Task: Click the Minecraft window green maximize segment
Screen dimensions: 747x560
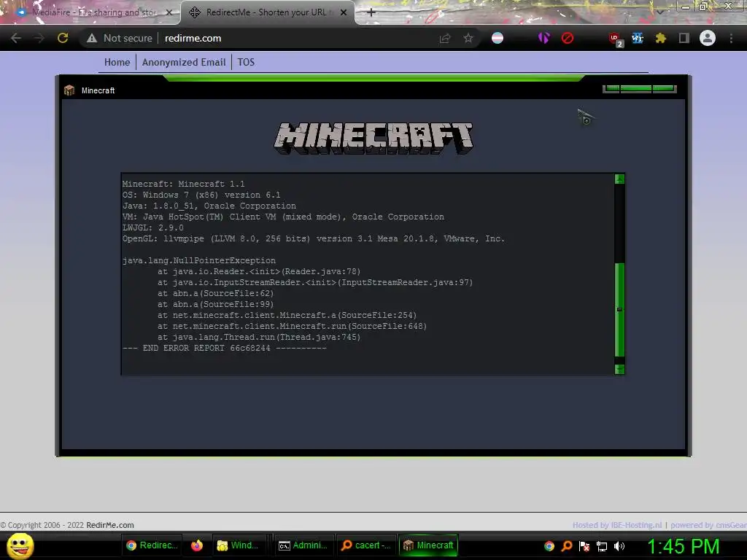Action: (636, 88)
